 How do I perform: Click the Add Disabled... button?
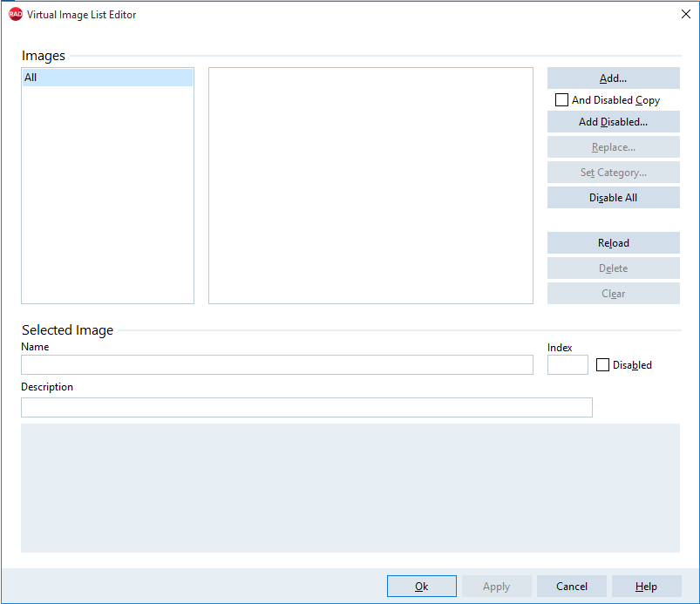pyautogui.click(x=614, y=121)
